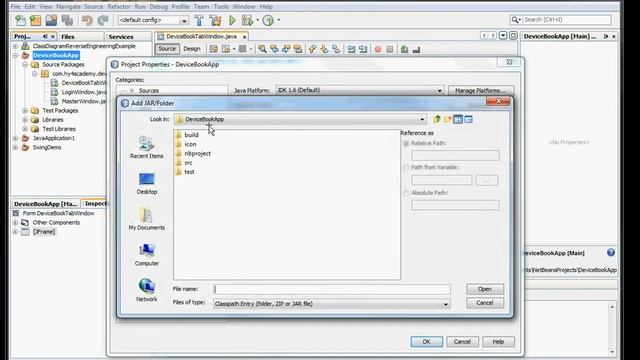Expand the ClassDiagramReverseEngineeringExample project node

[16, 46]
